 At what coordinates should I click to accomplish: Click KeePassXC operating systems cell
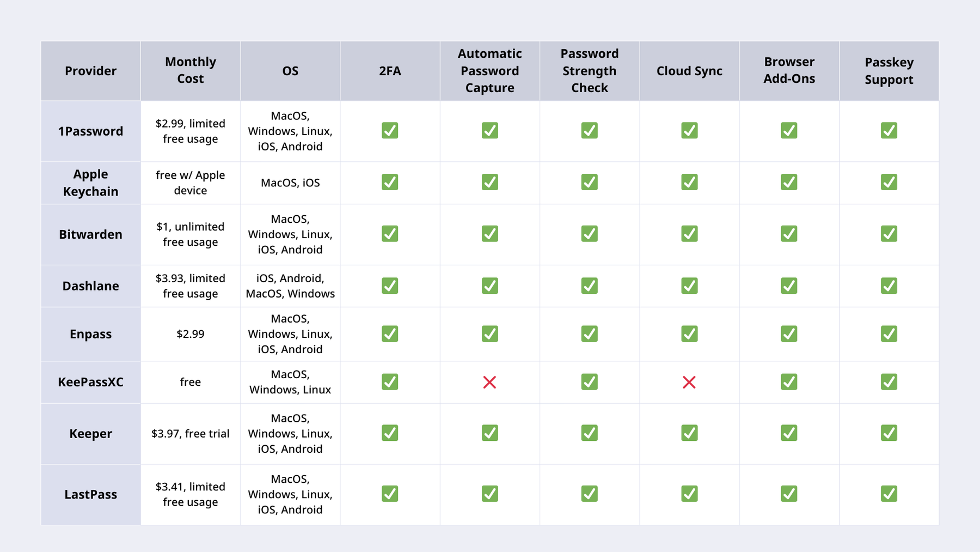coord(290,382)
